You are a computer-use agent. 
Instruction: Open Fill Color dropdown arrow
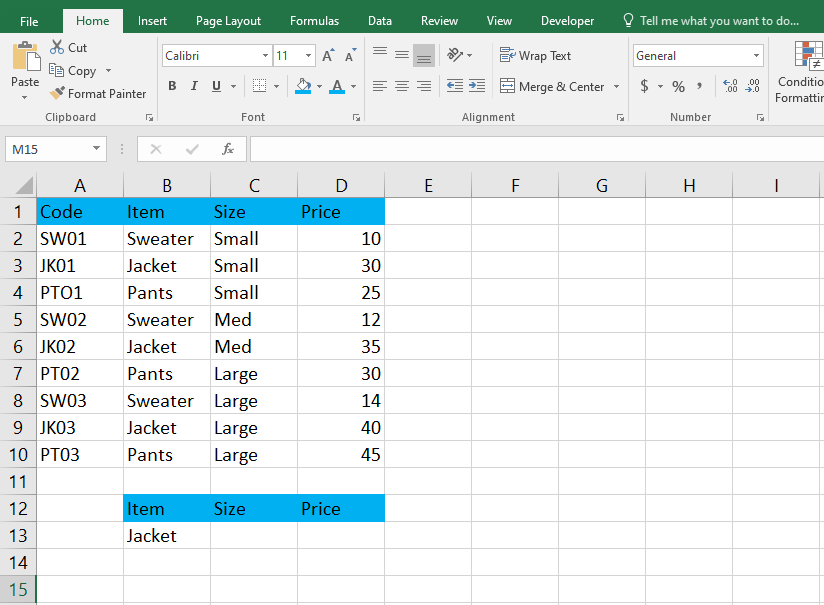click(319, 86)
